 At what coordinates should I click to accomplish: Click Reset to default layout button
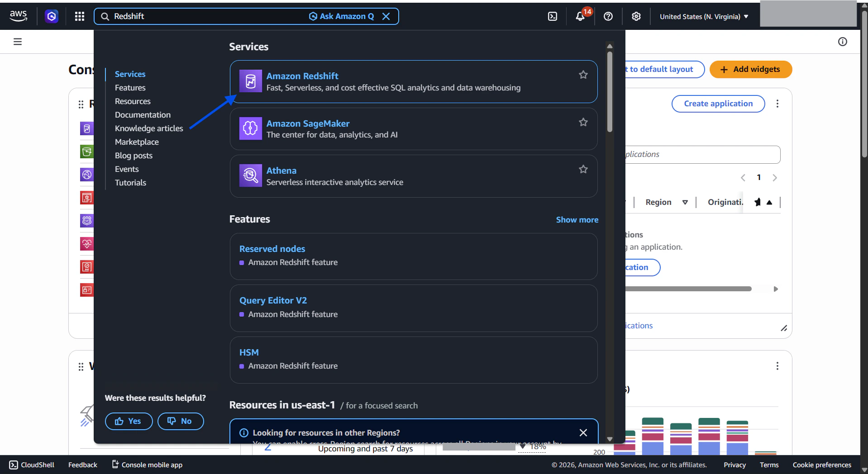[664, 69]
